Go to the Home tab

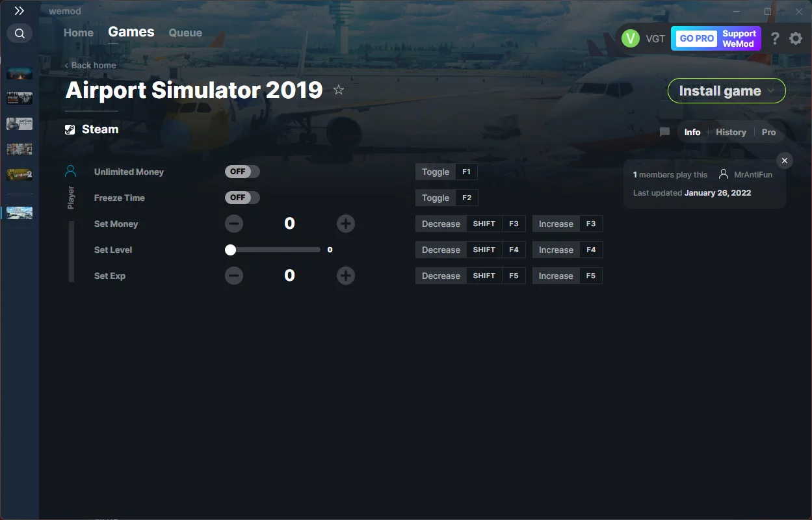coord(79,32)
